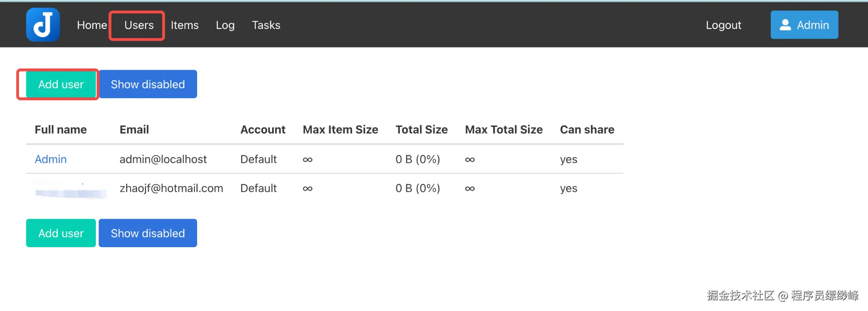
Task: Open the Users menu item
Action: point(139,25)
